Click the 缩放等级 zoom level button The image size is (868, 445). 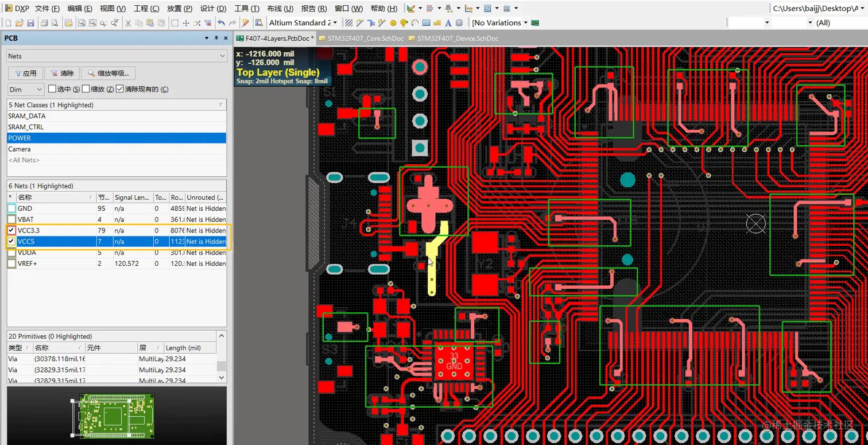pos(108,73)
